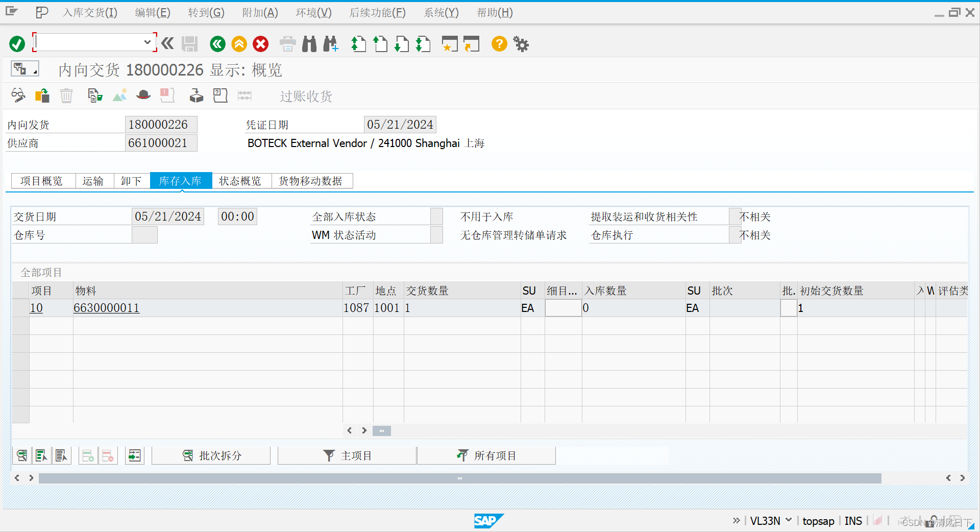980x532 pixels.
Task: Go to Last Page icon
Action: pyautogui.click(x=423, y=44)
